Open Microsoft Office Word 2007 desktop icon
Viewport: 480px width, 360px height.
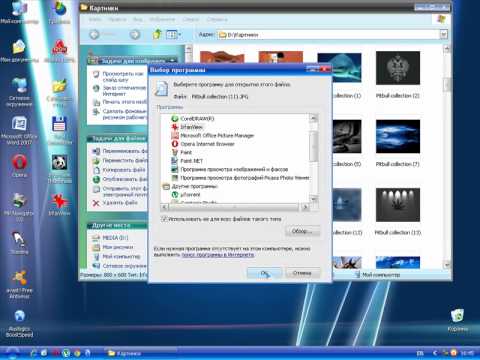pos(19,130)
